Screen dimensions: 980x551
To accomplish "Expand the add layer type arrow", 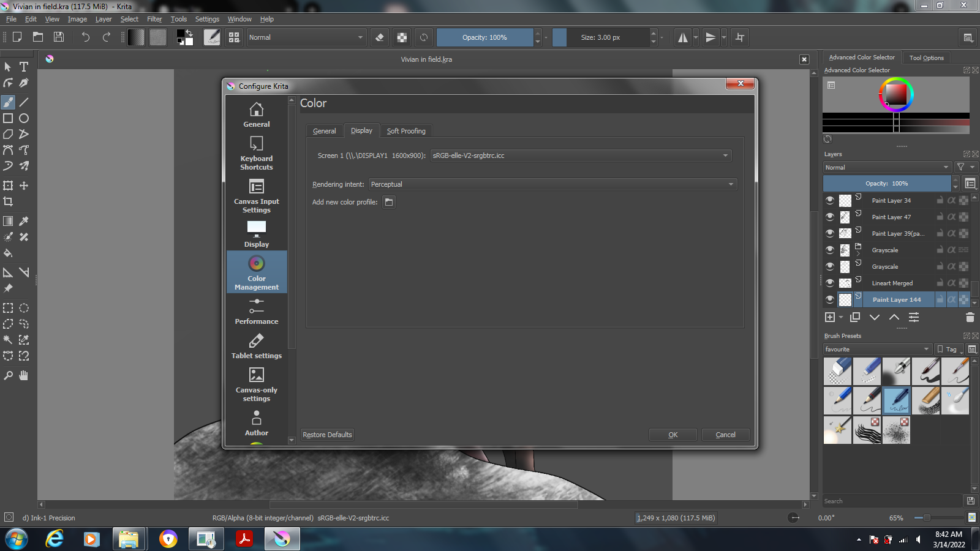I will [841, 317].
